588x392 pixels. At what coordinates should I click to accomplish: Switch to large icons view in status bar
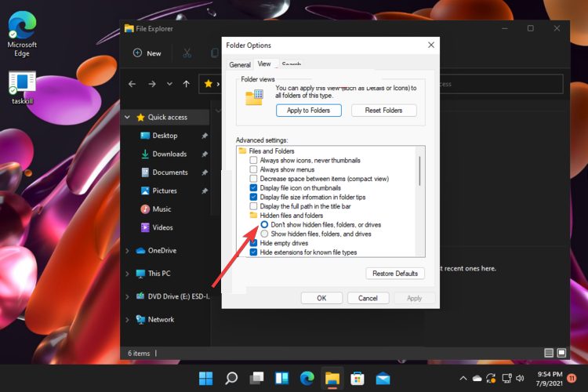point(561,353)
